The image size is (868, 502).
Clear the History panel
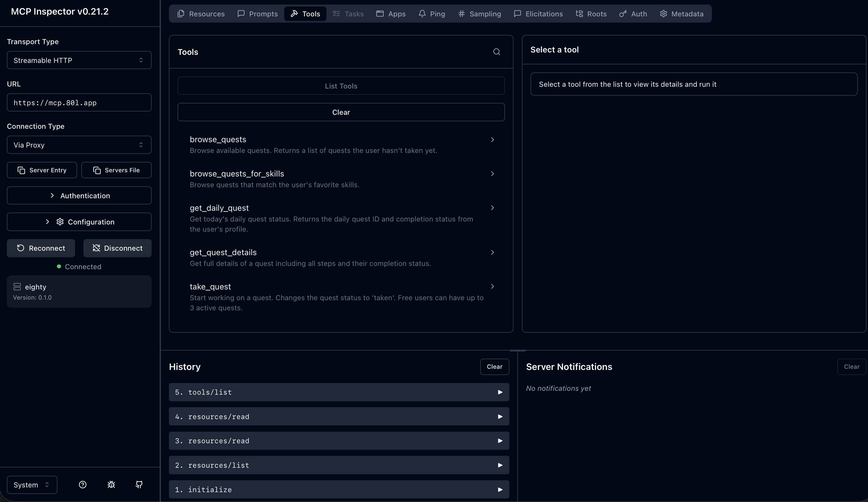click(495, 366)
